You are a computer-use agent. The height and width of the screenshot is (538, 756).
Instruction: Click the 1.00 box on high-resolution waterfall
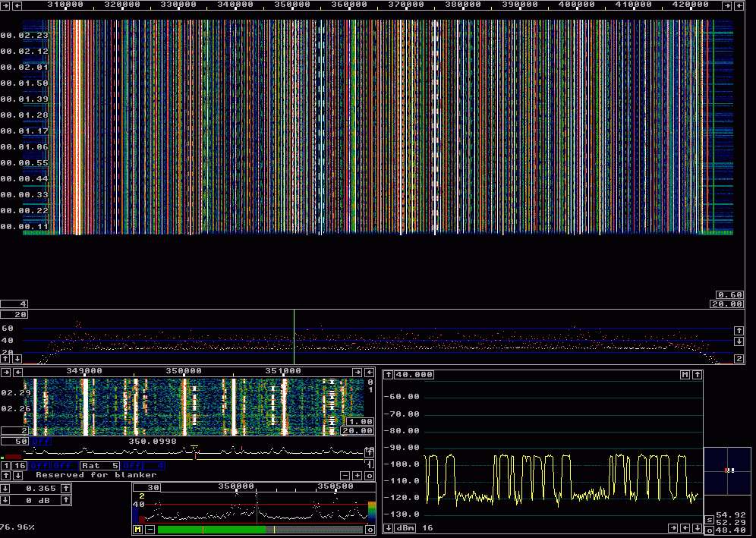(x=360, y=422)
